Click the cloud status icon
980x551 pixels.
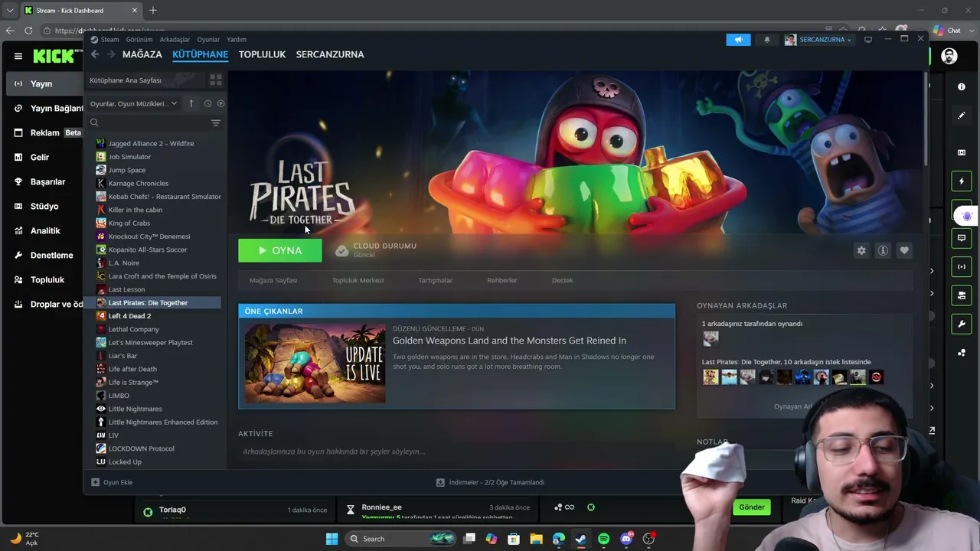coord(342,250)
